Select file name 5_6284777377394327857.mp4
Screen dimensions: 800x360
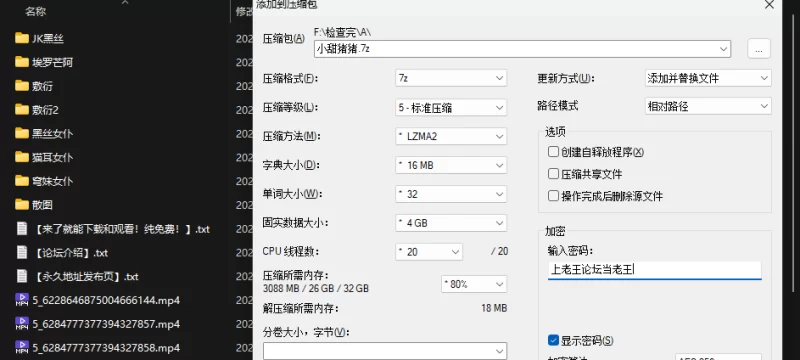coord(106,324)
